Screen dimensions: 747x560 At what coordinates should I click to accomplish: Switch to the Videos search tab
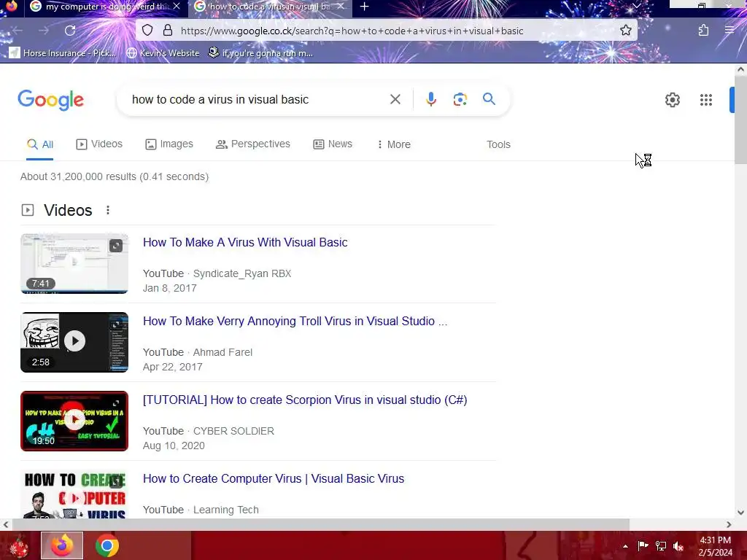click(99, 144)
